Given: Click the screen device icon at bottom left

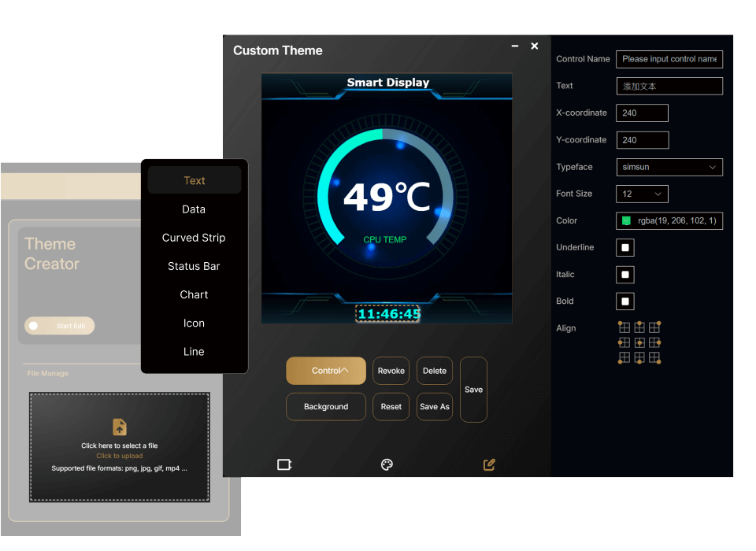Looking at the screenshot, I should click(x=284, y=464).
